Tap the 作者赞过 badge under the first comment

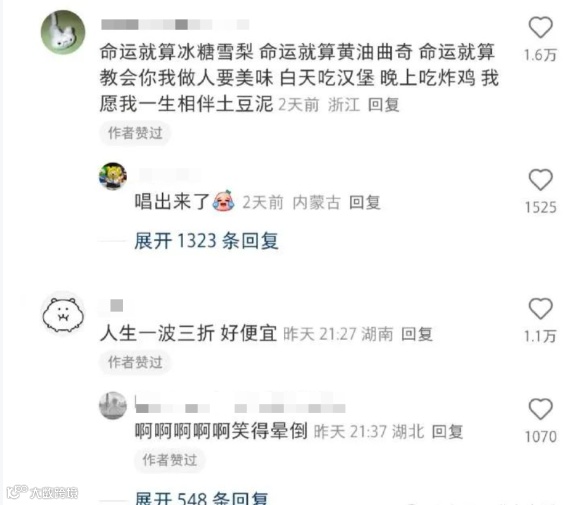[135, 133]
